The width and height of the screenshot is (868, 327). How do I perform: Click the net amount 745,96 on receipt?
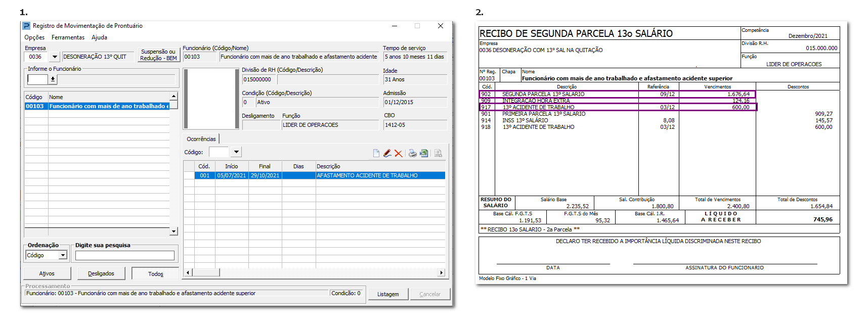tap(823, 219)
